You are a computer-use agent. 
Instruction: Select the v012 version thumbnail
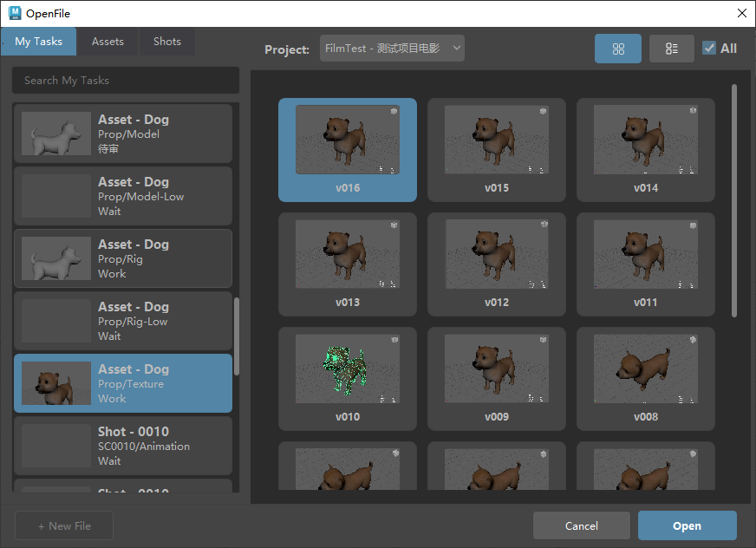[497, 264]
